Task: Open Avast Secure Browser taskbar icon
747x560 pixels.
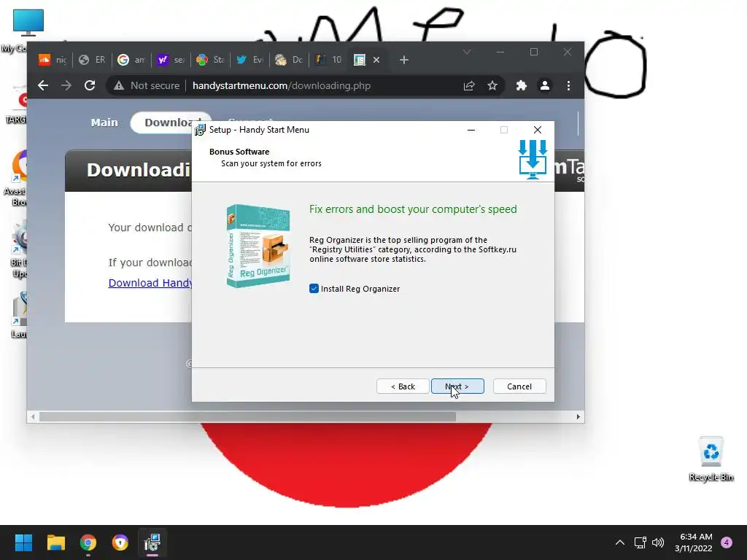Action: (x=120, y=542)
